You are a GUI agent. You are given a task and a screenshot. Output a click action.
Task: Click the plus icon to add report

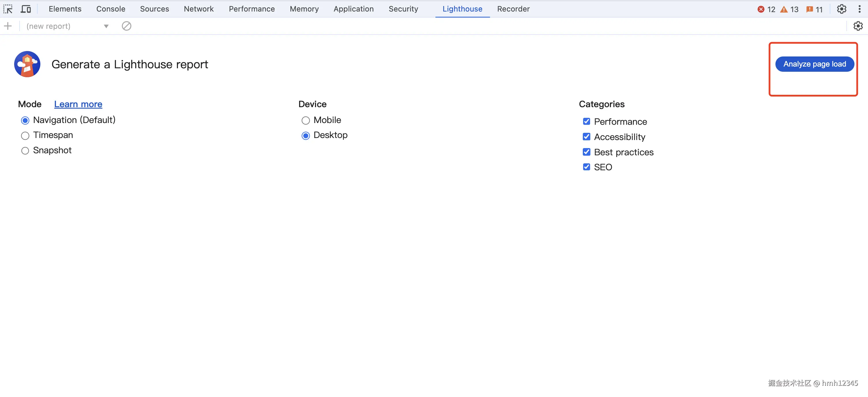[8, 26]
